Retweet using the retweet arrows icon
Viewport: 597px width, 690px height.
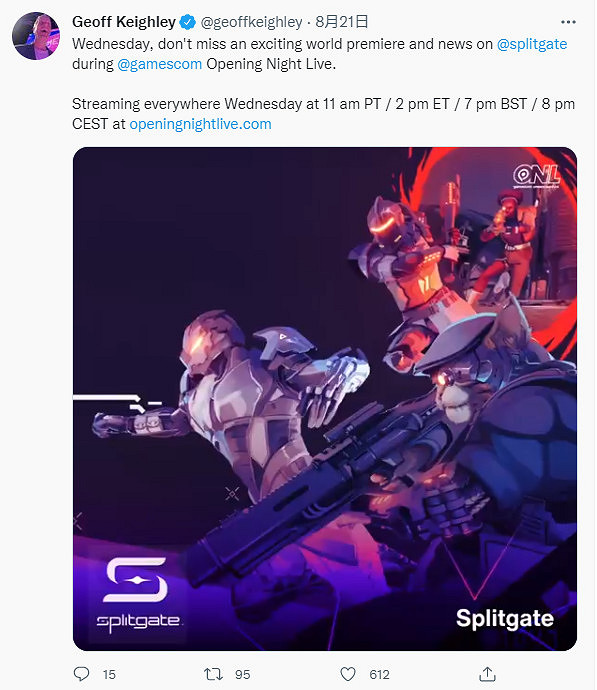[213, 674]
